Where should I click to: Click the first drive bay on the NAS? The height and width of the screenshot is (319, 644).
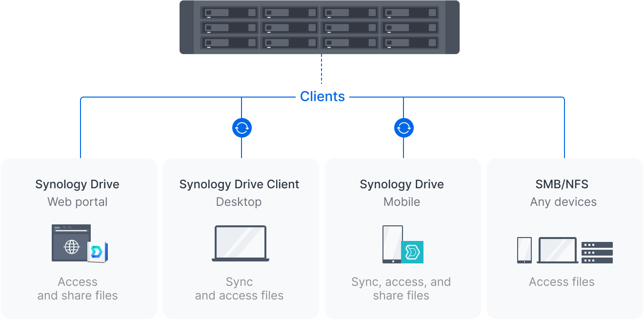229,12
